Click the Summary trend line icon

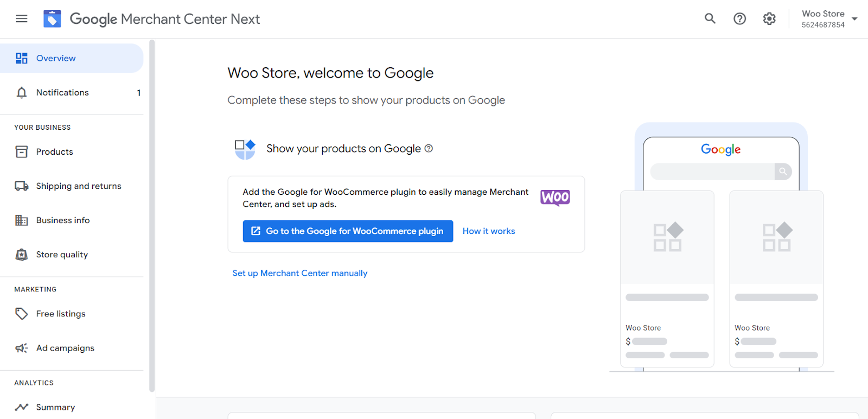[x=22, y=407]
